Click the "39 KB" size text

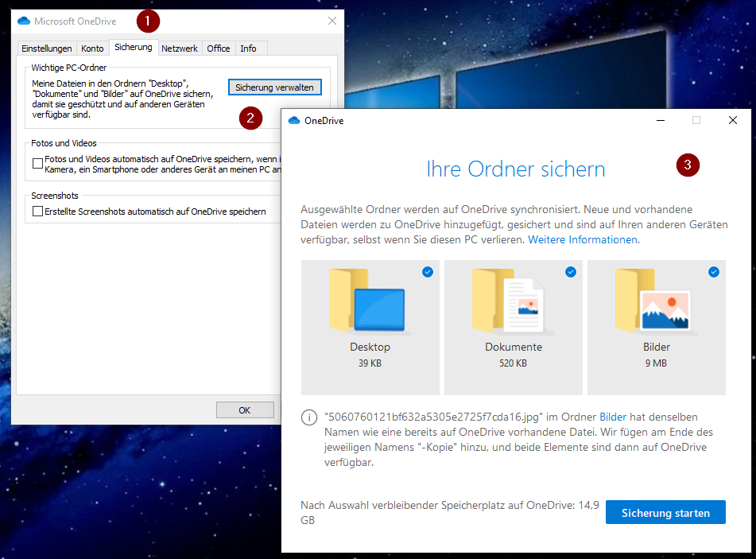[370, 363]
